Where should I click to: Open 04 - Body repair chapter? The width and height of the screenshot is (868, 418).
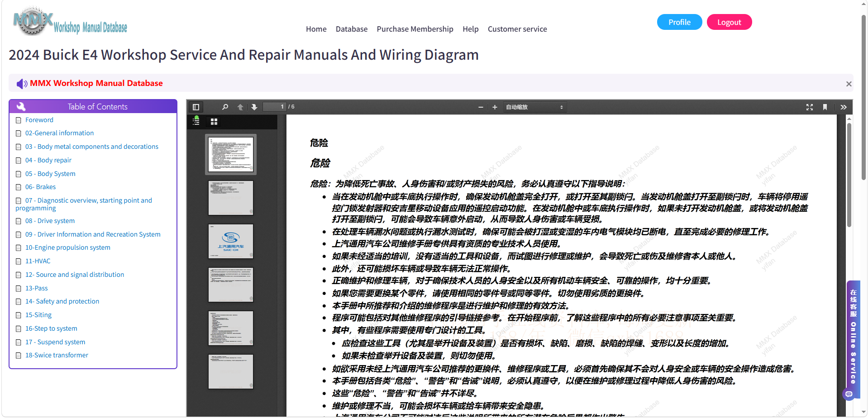(48, 160)
